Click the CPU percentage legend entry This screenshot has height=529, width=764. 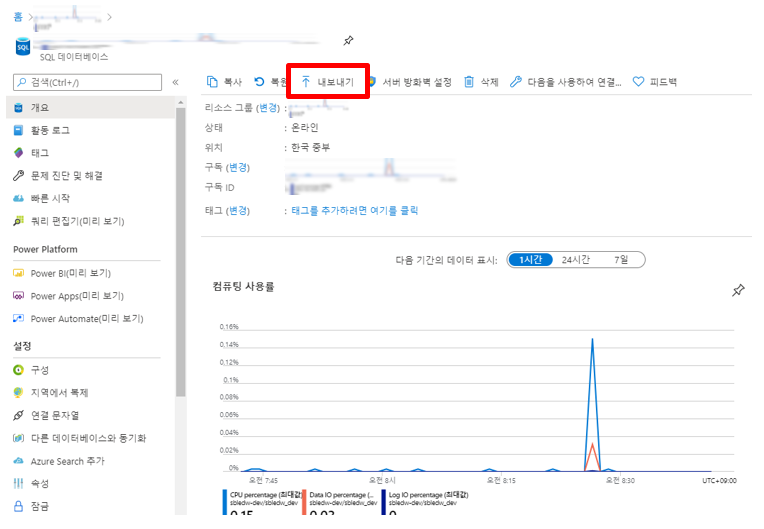[x=263, y=502]
